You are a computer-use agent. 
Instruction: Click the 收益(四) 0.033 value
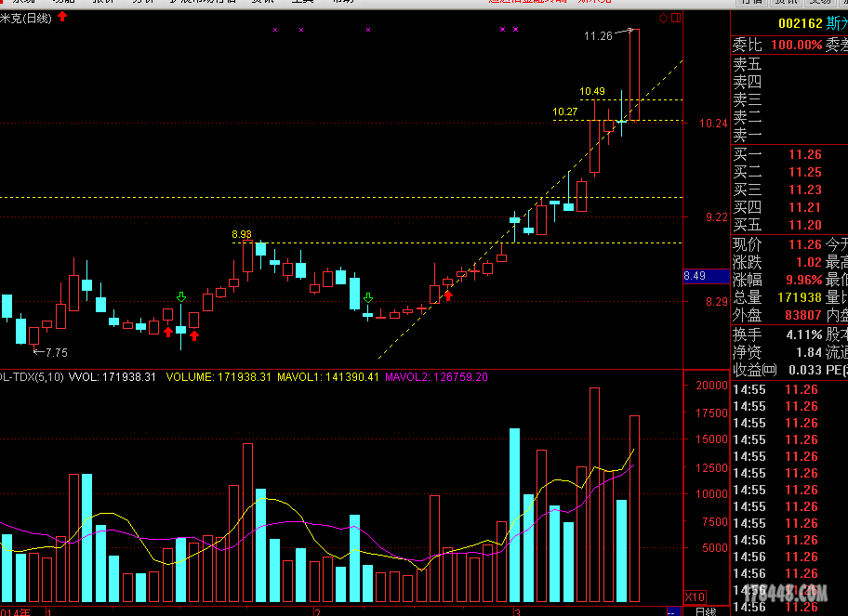click(805, 370)
